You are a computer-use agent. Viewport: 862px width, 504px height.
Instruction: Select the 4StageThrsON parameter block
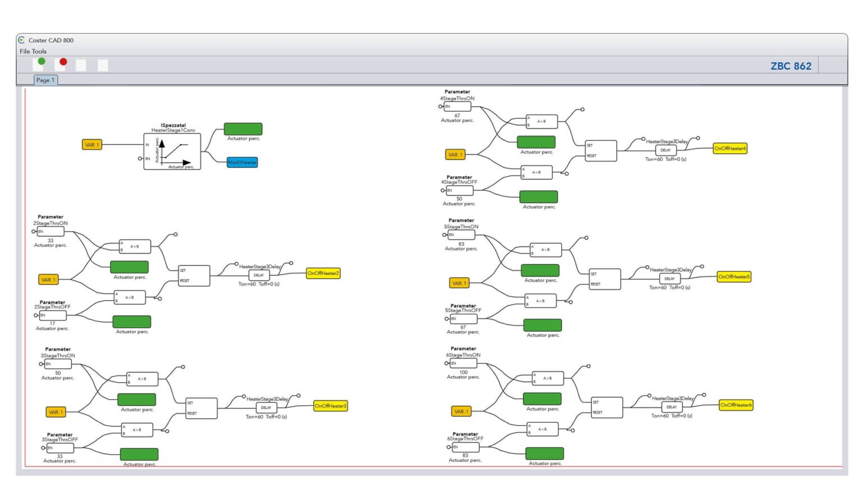(x=457, y=106)
